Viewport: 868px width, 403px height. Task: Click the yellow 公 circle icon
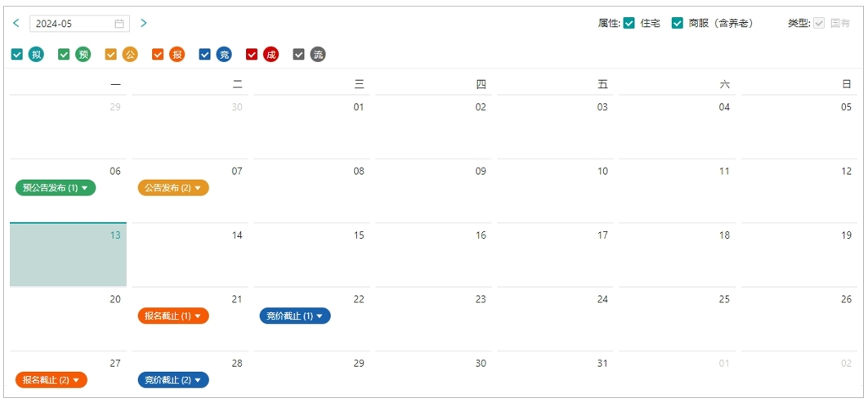click(x=129, y=54)
